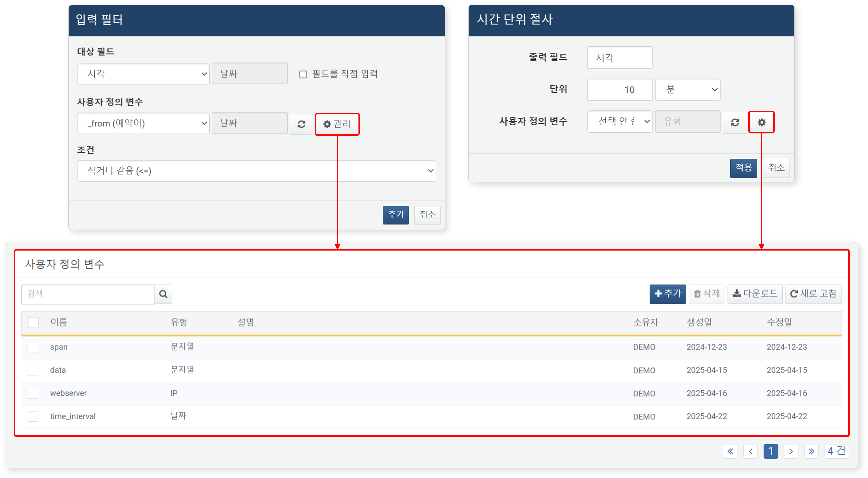Sort by 수정일 column header

pyautogui.click(x=779, y=322)
